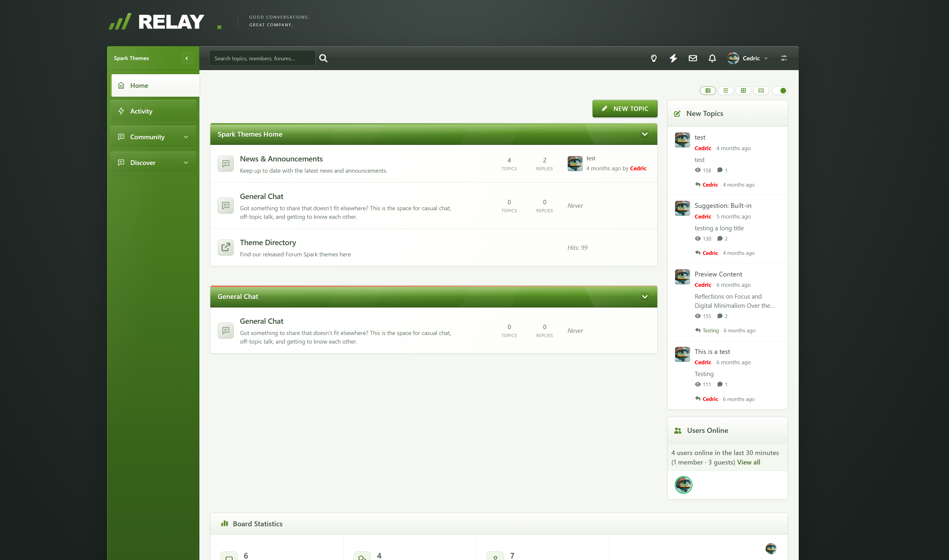Switch to the list layout view
This screenshot has height=560, width=949.
[726, 90]
